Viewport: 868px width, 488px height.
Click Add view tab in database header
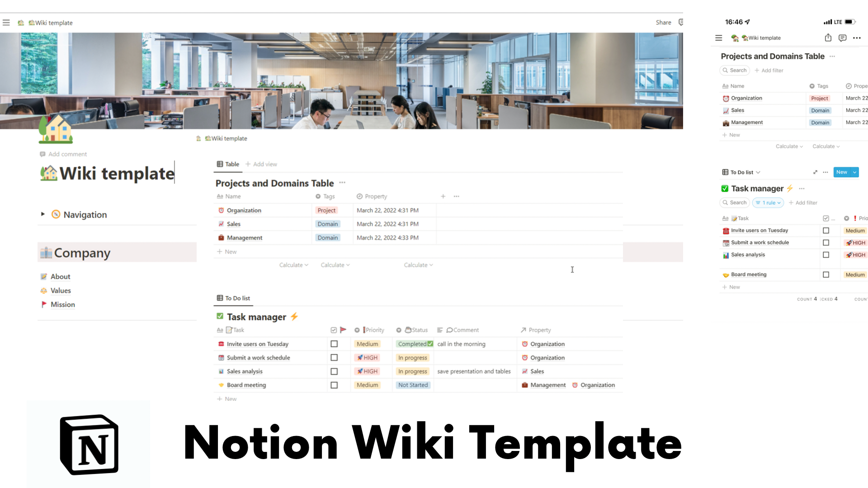coord(261,164)
